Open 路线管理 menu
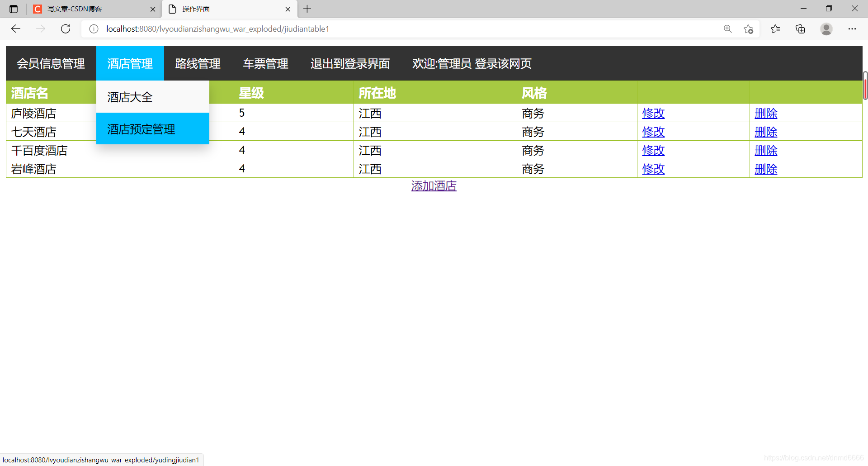 point(198,63)
